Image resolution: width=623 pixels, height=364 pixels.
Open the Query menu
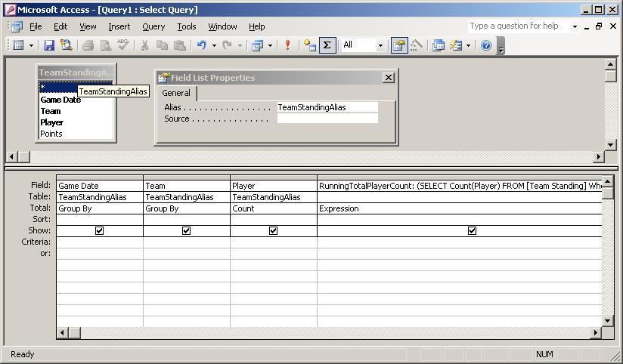click(x=153, y=26)
